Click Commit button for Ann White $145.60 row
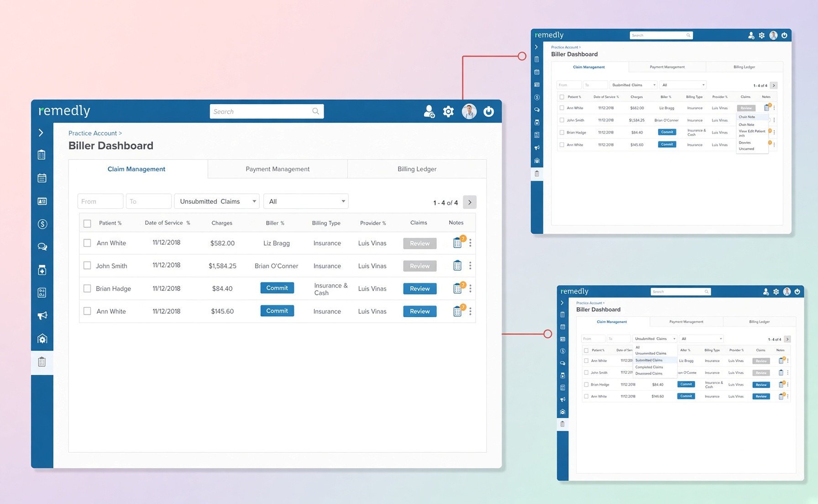The image size is (818, 504). click(277, 311)
